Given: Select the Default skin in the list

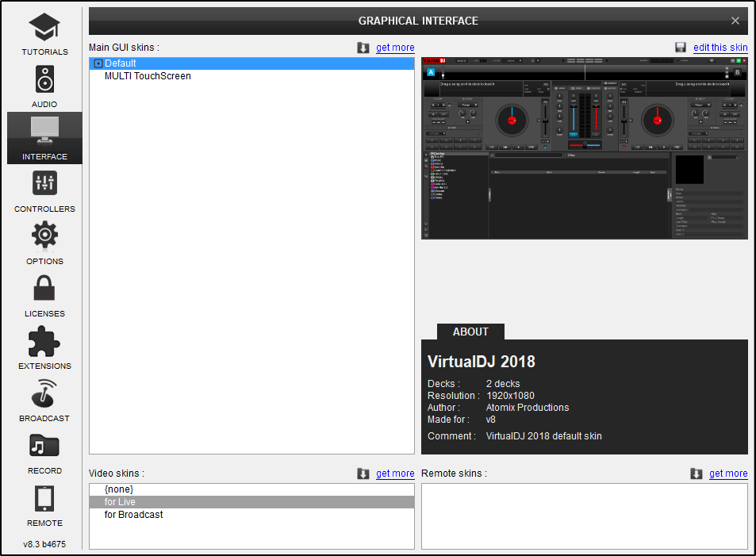Looking at the screenshot, I should click(x=251, y=63).
